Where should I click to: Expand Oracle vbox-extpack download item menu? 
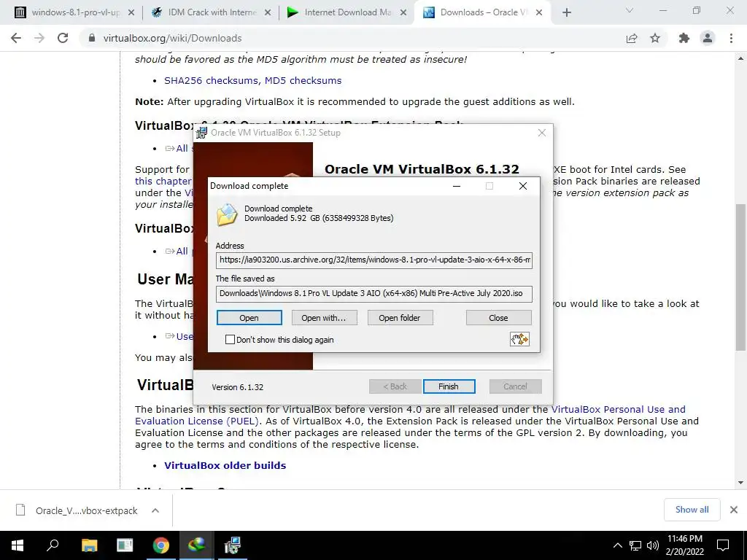(x=155, y=510)
